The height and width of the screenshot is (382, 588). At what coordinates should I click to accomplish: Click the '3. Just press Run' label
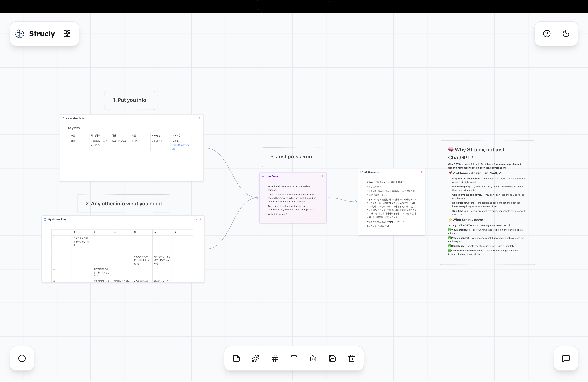(x=291, y=157)
